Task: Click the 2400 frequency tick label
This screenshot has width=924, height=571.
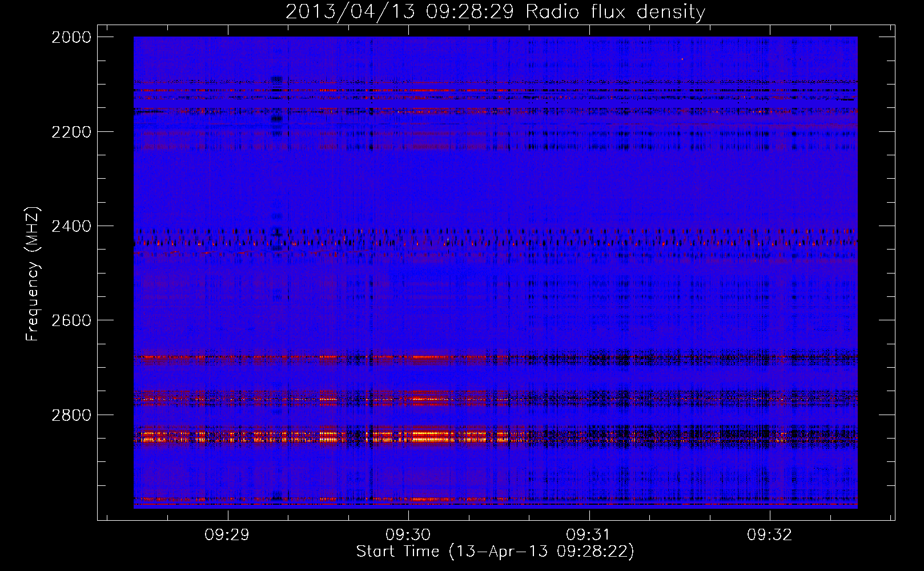Action: pyautogui.click(x=71, y=226)
